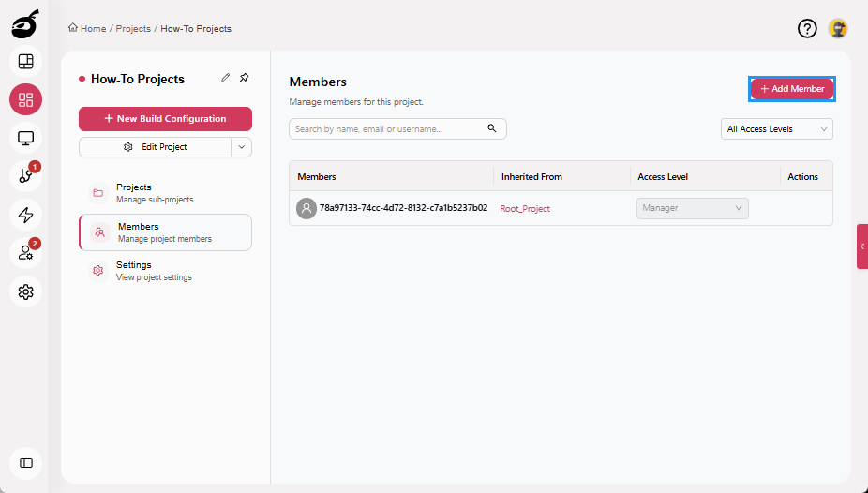The width and height of the screenshot is (868, 493).
Task: Toggle the sidebar panel icon at bottom left
Action: tap(26, 463)
